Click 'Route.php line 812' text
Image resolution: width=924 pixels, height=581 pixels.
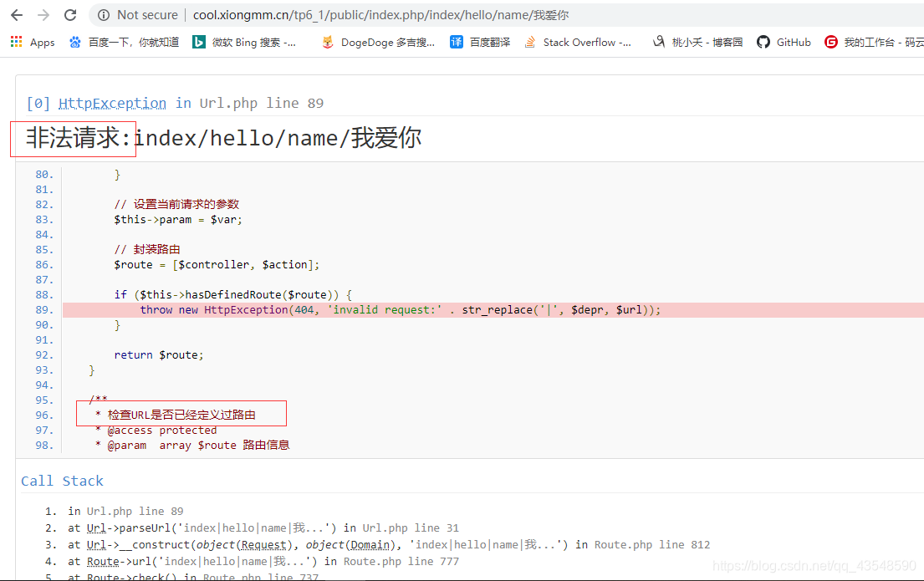point(652,544)
